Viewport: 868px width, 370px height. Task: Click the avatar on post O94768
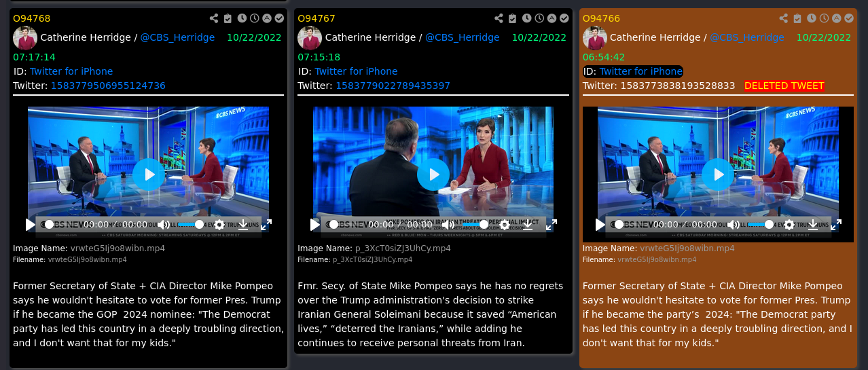tap(25, 37)
